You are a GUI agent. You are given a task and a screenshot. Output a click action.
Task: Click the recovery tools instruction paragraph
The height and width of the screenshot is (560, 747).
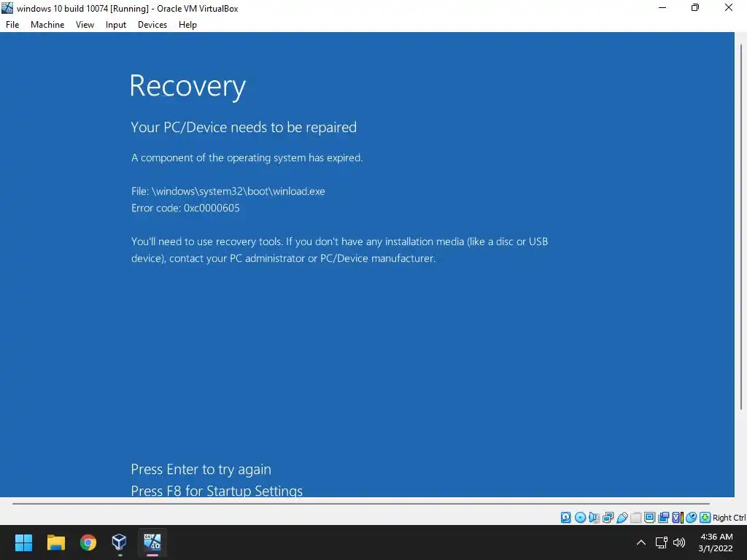pos(340,250)
